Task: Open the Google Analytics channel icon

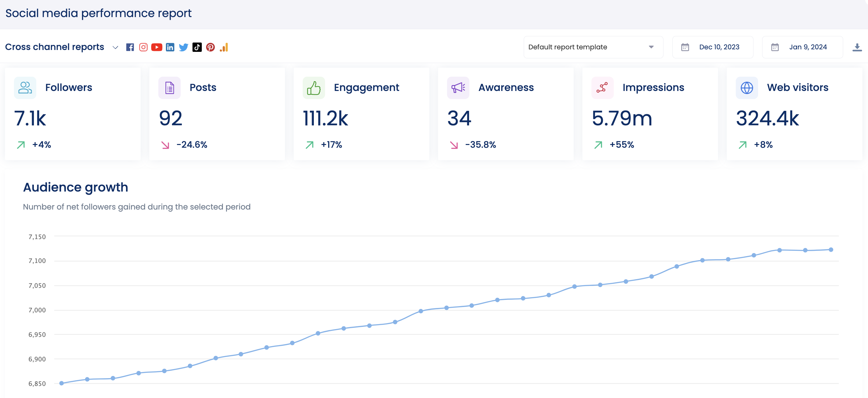Action: pyautogui.click(x=224, y=47)
